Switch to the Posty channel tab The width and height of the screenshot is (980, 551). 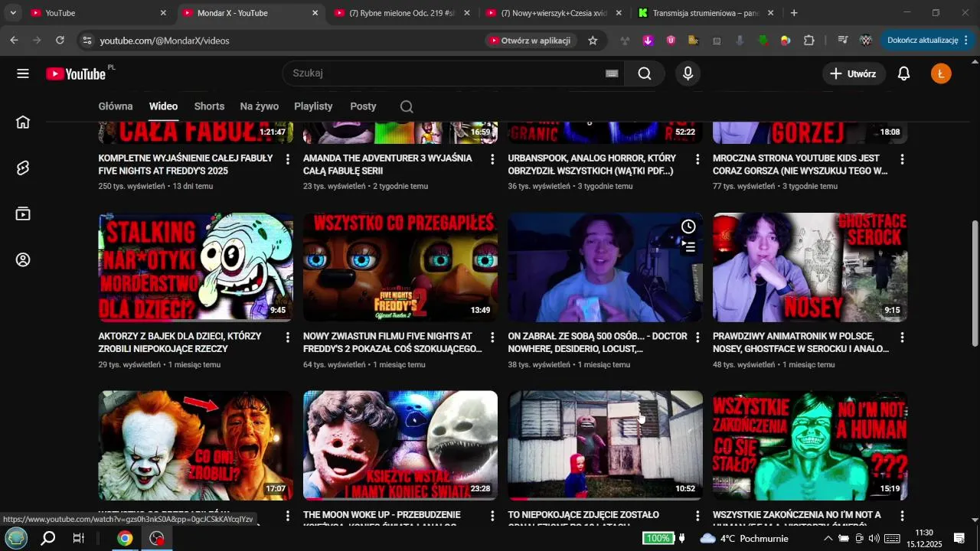[x=363, y=106]
